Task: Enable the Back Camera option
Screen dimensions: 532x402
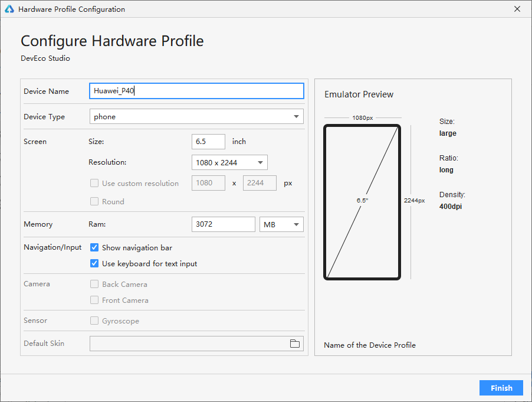Action: pyautogui.click(x=94, y=285)
